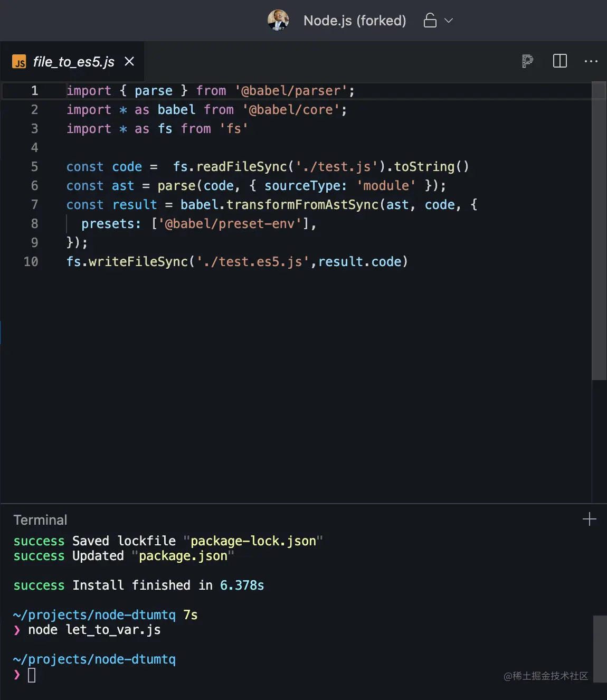This screenshot has height=700, width=607.
Task: Click the user avatar next to Node.js (forked)
Action: pyautogui.click(x=278, y=20)
